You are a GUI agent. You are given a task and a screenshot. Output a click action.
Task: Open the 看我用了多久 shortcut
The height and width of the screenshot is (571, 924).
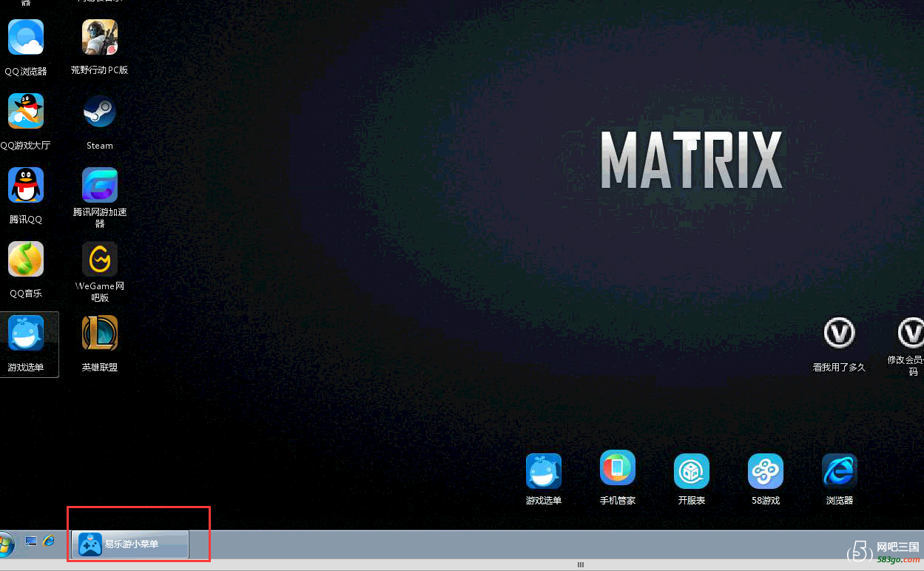(x=840, y=334)
